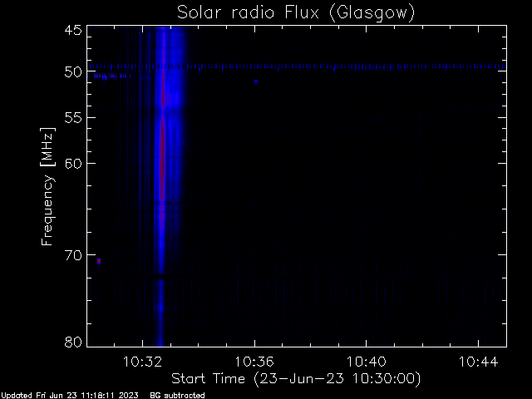The height and width of the screenshot is (399, 532).
Task: Click the 50 frequency tick label
Action: (x=73, y=72)
